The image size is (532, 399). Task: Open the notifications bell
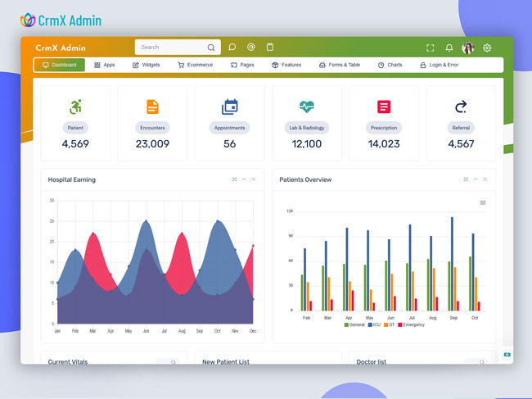tap(449, 48)
